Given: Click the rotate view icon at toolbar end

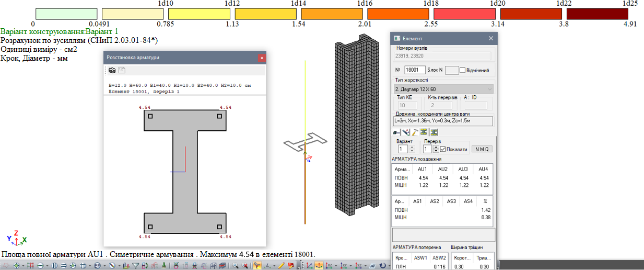Looking at the screenshot, I should click(x=383, y=266).
